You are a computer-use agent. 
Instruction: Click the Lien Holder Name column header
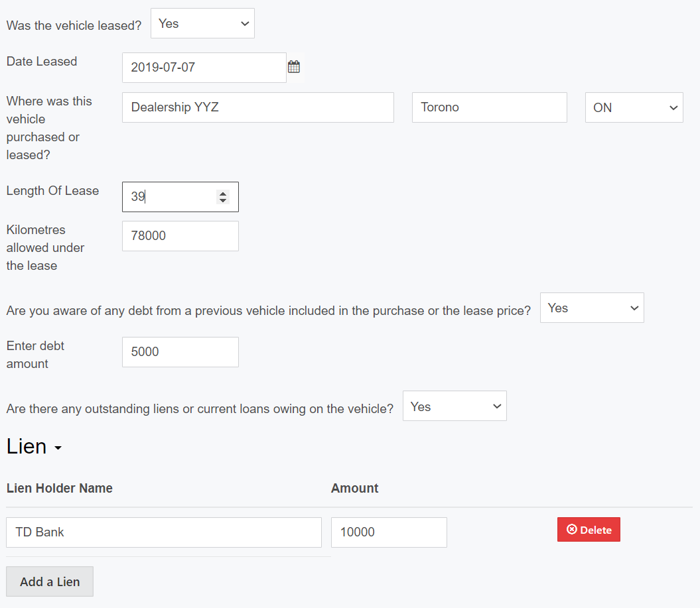[x=60, y=489]
